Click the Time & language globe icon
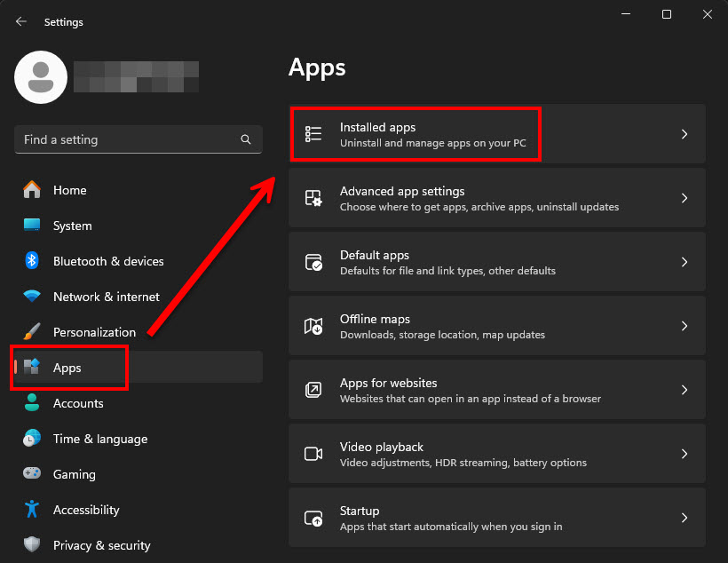Screen dimensions: 728x563 (32, 438)
